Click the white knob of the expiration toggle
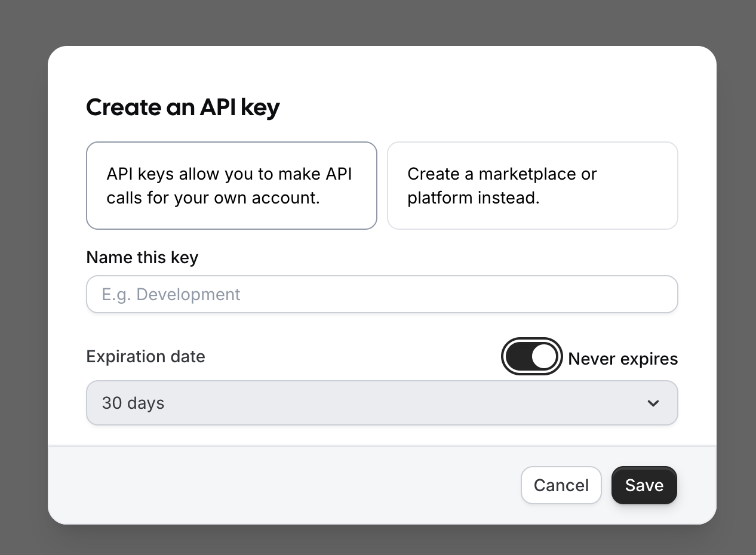The width and height of the screenshot is (756, 555). [543, 357]
